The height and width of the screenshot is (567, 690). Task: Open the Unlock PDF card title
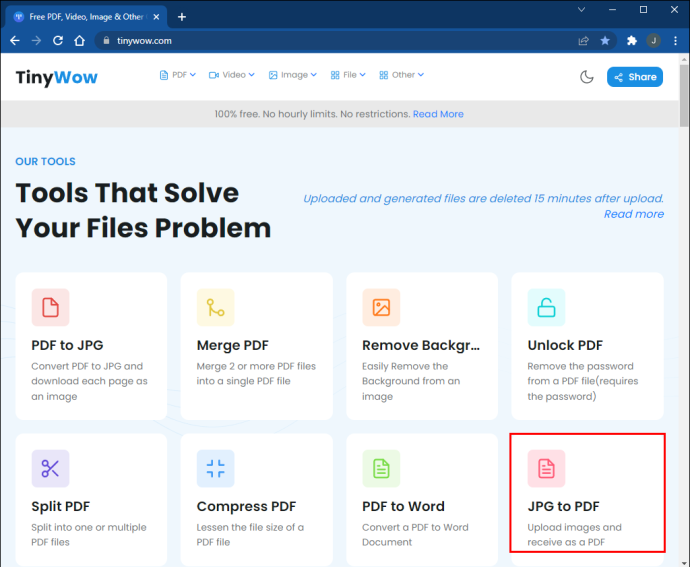pyautogui.click(x=565, y=346)
